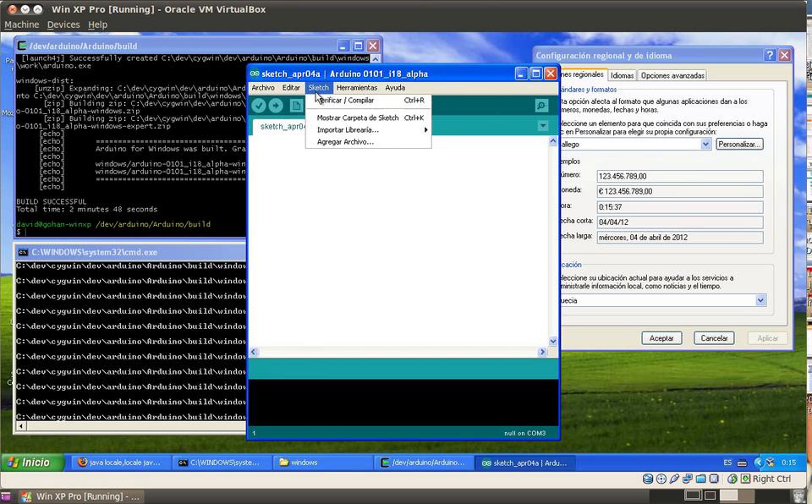
Task: Click the VirtualBox USB devices status icon
Action: 674,479
